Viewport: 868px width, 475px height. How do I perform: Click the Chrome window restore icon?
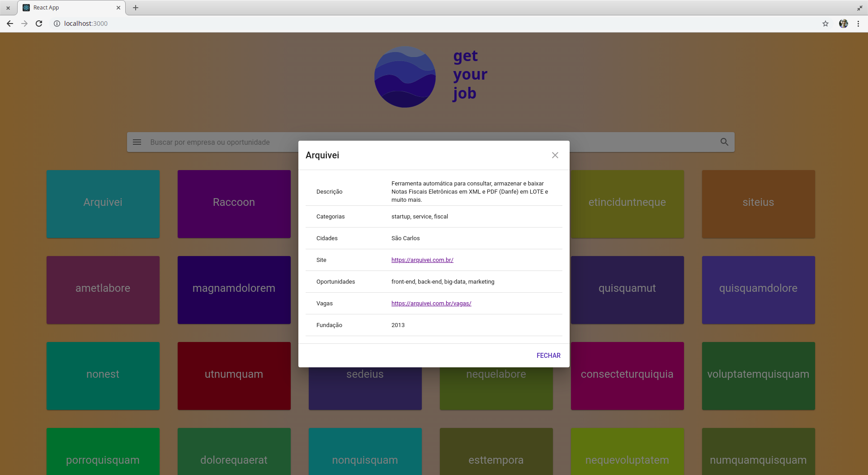pyautogui.click(x=859, y=8)
